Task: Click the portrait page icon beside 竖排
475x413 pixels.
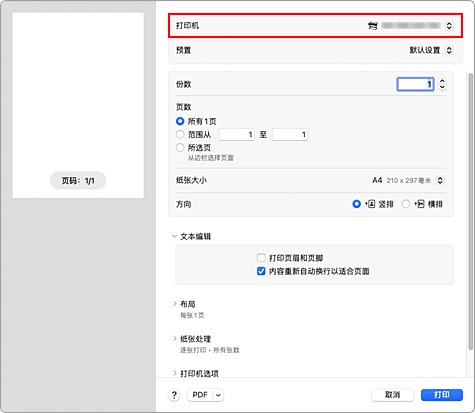Action: tap(370, 204)
